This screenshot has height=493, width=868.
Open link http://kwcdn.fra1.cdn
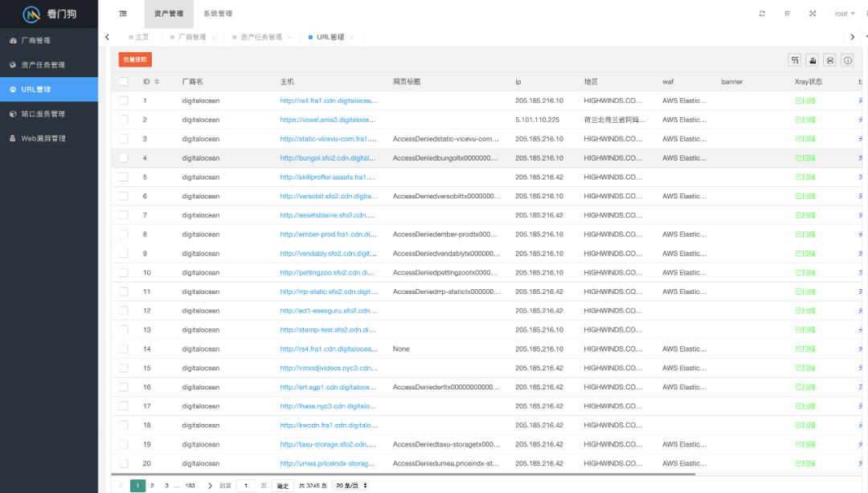pyautogui.click(x=329, y=426)
